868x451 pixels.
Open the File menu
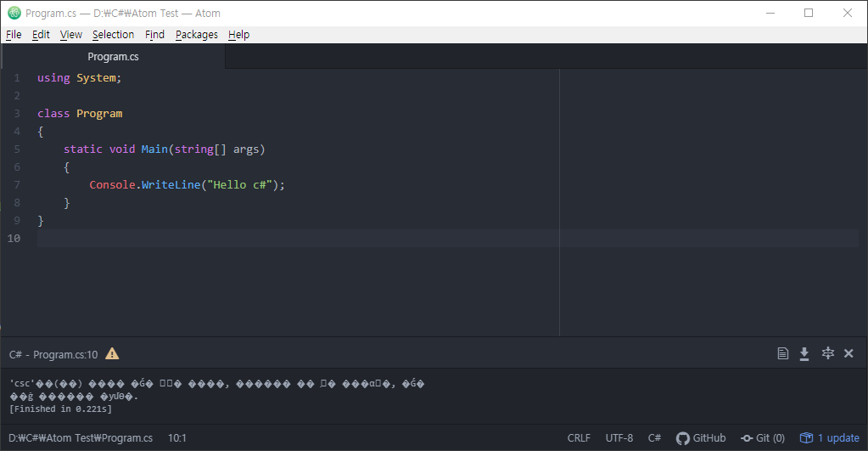[14, 34]
